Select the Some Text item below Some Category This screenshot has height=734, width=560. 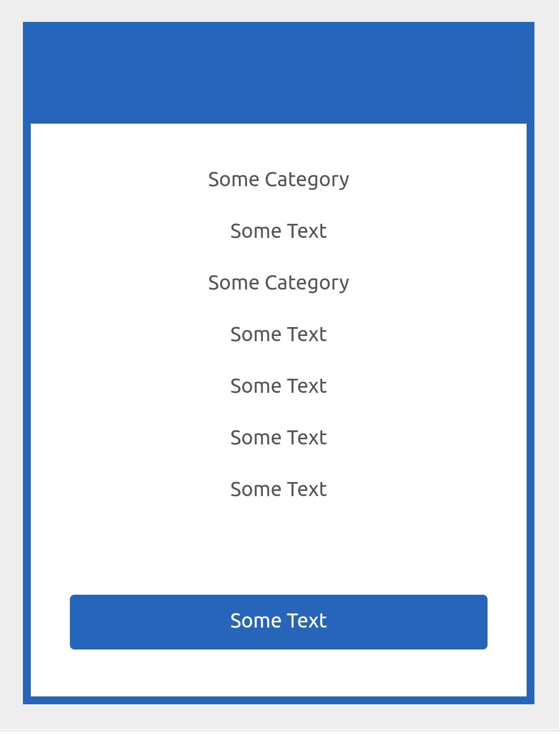(x=279, y=231)
